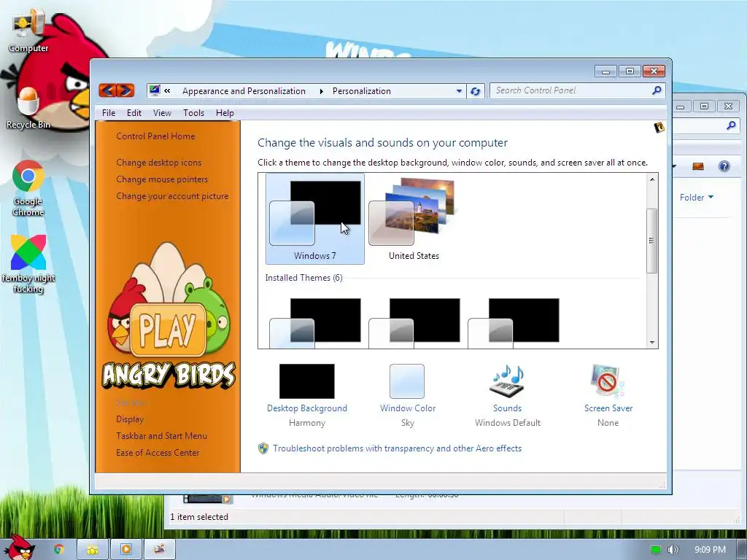Screen dimensions: 747x560
Task: Refresh the Personalization page
Action: click(x=475, y=91)
